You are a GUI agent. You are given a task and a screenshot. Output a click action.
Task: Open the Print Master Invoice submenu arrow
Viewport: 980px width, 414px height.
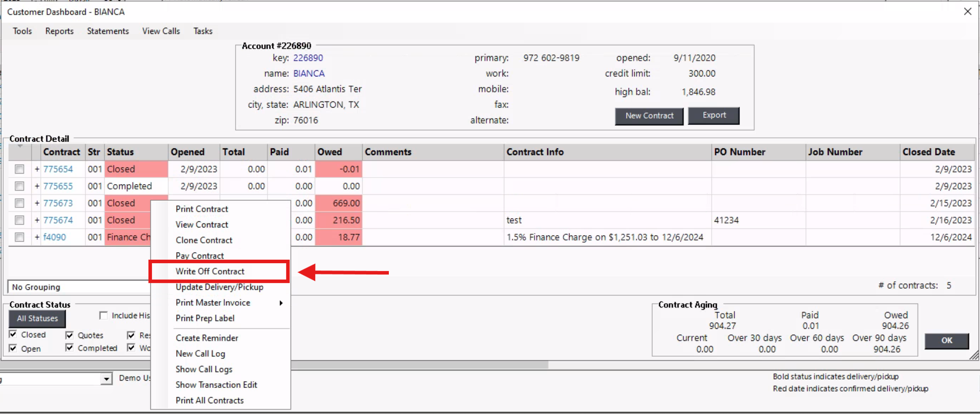[x=281, y=303]
